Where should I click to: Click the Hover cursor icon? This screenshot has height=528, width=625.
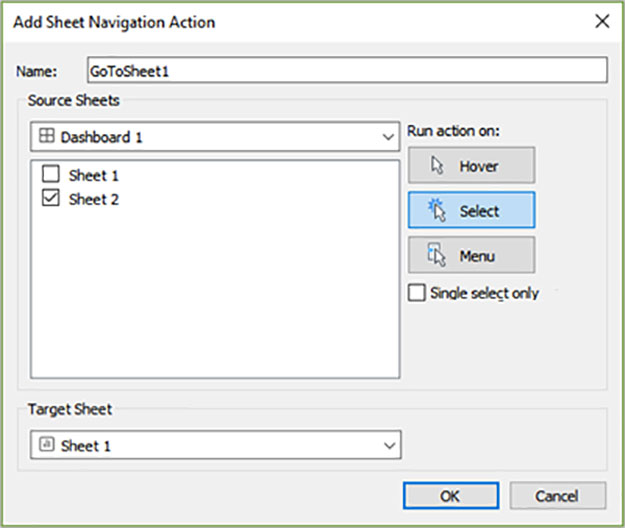[437, 165]
